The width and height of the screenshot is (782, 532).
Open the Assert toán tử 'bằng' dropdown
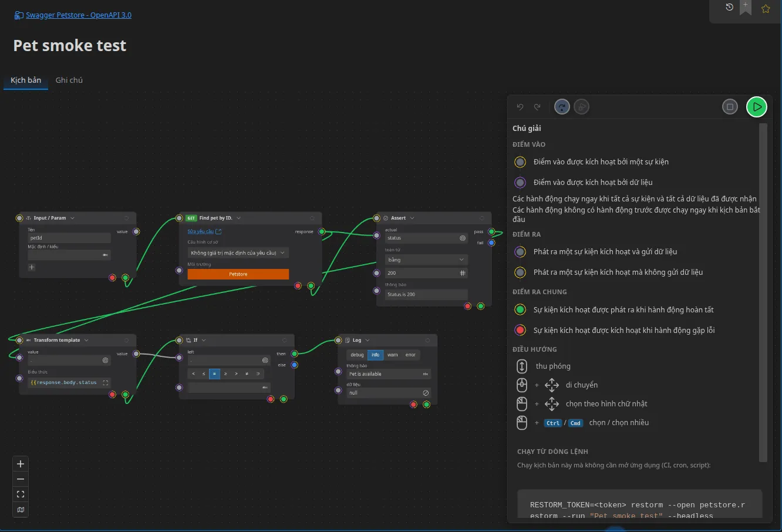point(426,260)
